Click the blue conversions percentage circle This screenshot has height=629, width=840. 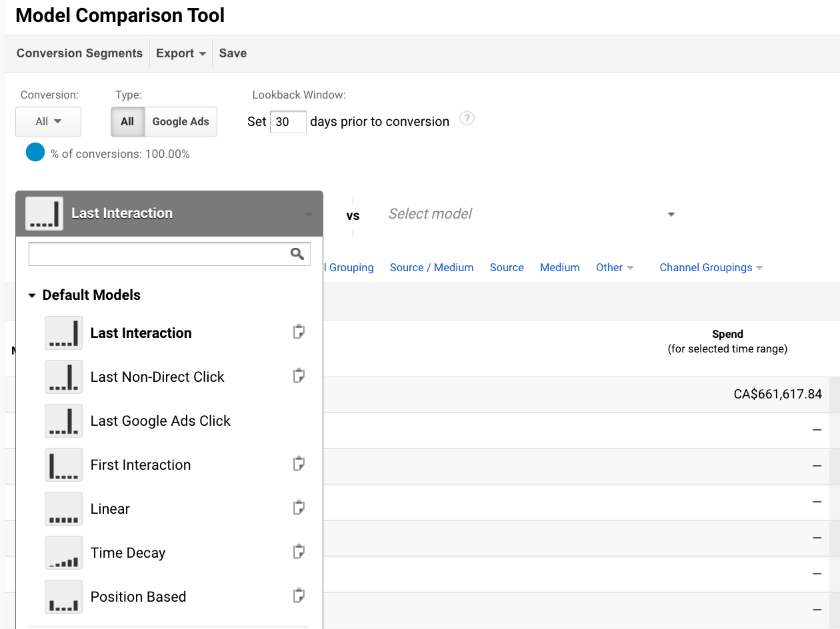click(35, 153)
